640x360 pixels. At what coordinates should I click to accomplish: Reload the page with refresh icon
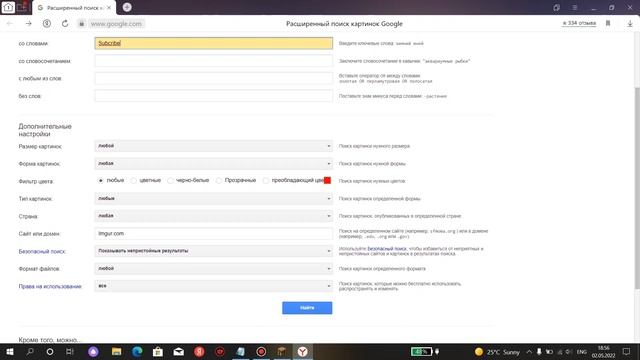click(x=65, y=24)
